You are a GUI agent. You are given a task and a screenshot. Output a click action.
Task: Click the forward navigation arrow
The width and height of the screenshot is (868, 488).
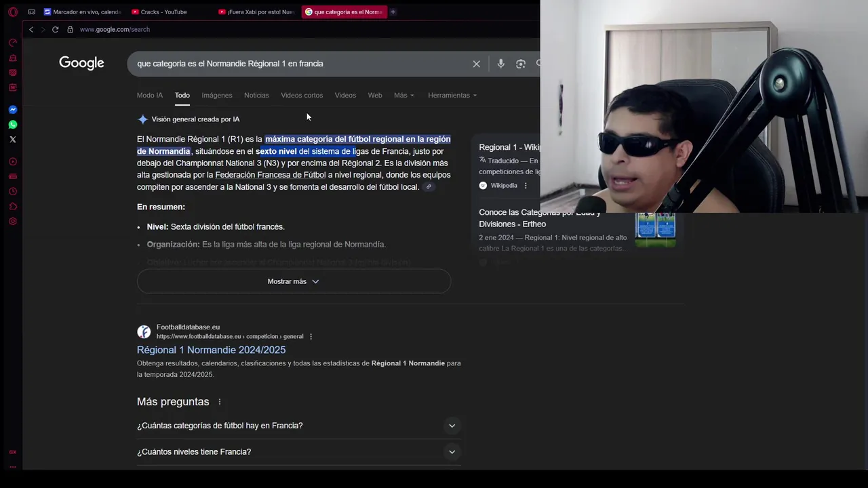(x=43, y=29)
